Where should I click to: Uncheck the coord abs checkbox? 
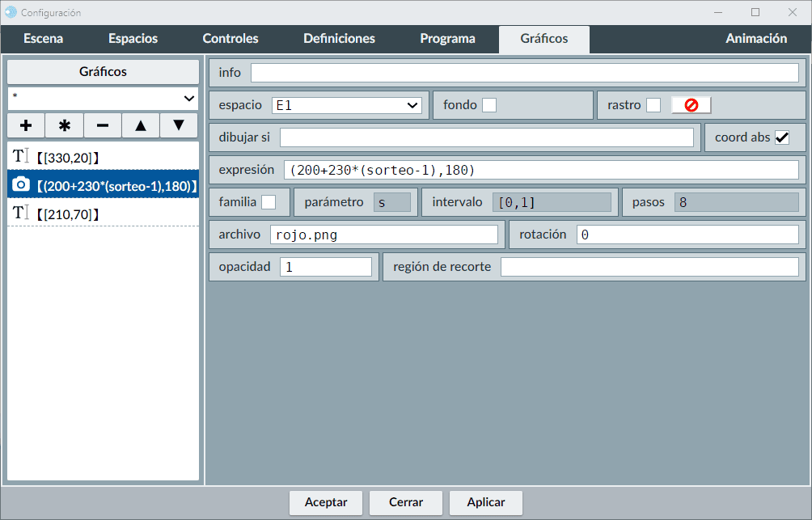pos(782,137)
